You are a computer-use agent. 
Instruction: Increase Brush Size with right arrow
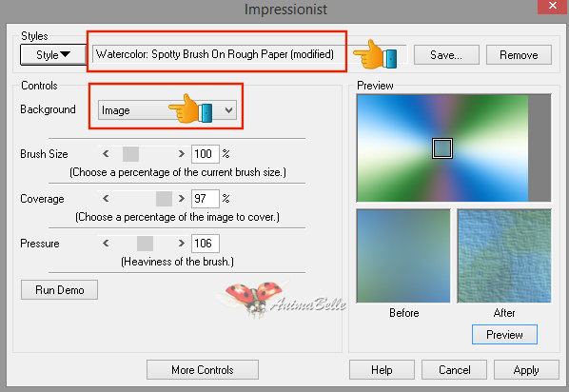tap(181, 154)
